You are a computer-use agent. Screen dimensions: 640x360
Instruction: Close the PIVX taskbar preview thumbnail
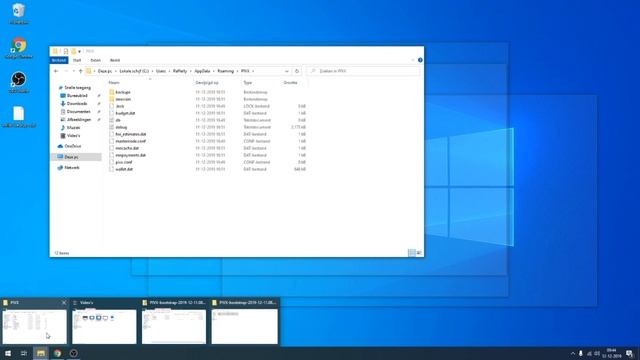click(x=64, y=302)
